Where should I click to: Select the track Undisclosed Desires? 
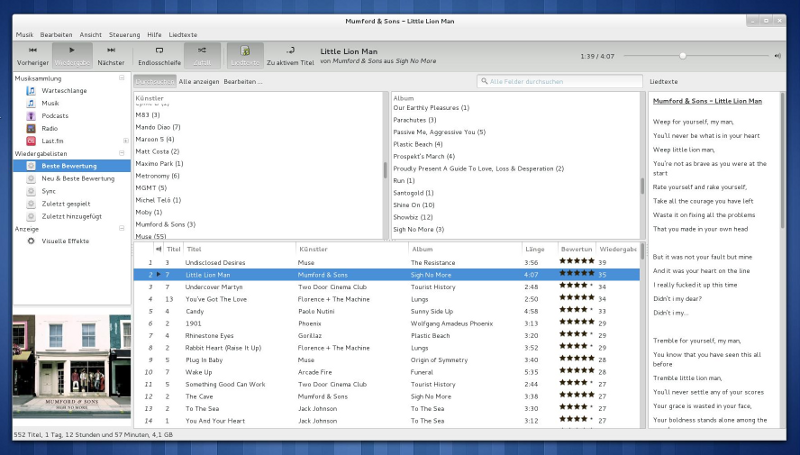pyautogui.click(x=386, y=263)
